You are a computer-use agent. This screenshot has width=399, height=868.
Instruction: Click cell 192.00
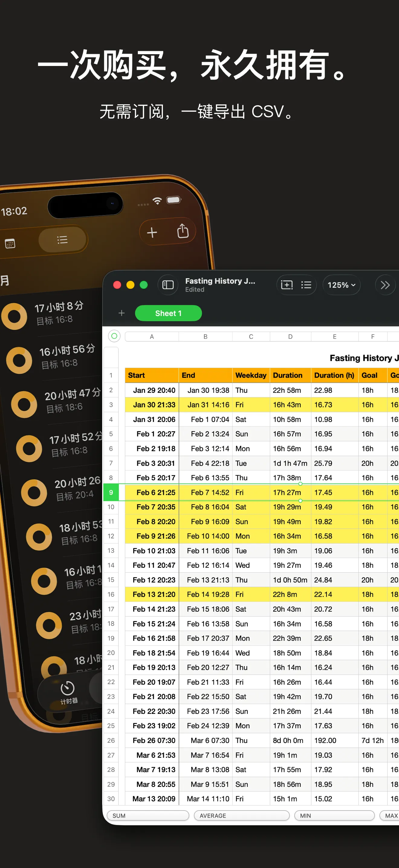coord(335,740)
